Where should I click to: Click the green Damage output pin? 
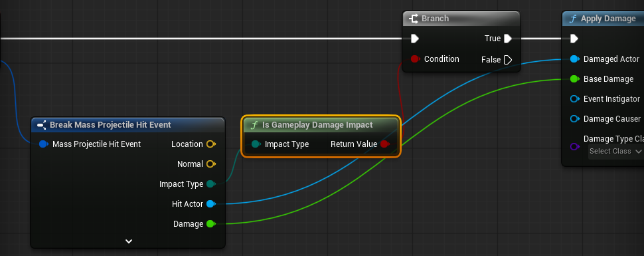click(211, 224)
